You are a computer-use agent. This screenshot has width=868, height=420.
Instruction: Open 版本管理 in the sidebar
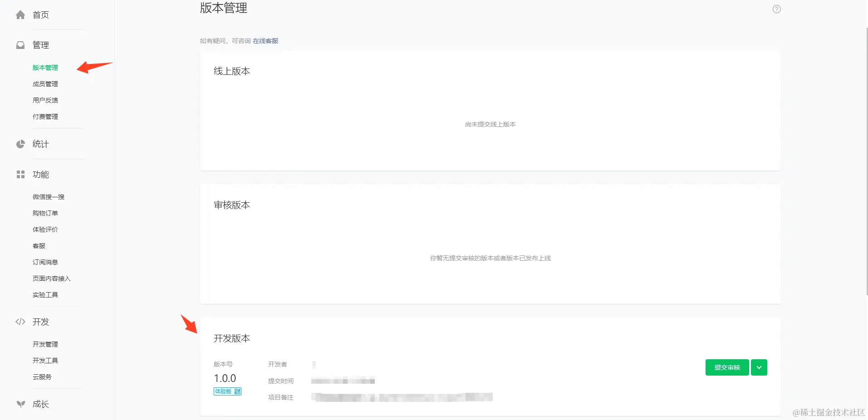45,68
